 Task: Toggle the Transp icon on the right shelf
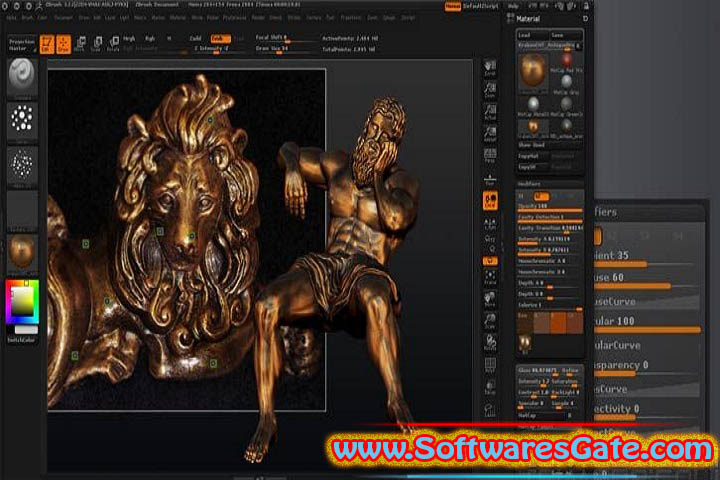[x=490, y=387]
